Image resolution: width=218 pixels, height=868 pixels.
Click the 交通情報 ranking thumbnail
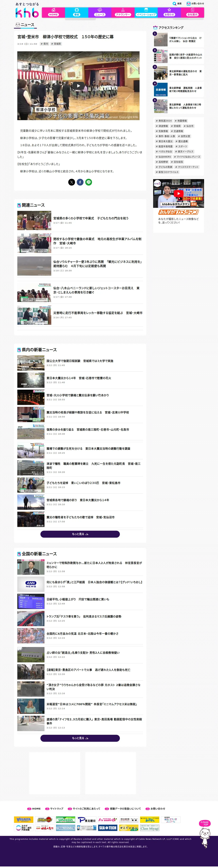point(161,90)
